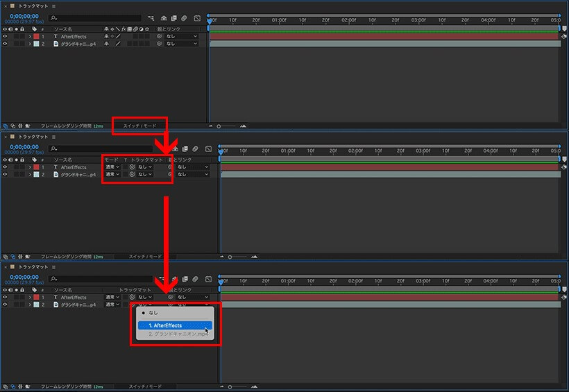The width and height of the screenshot is (569, 392).
Task: Click parent pick whip of AfterEffects, top panel
Action: pyautogui.click(x=159, y=36)
